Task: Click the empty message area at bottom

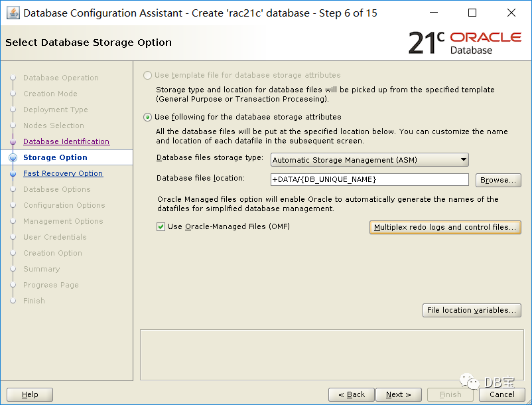Action: (332, 355)
